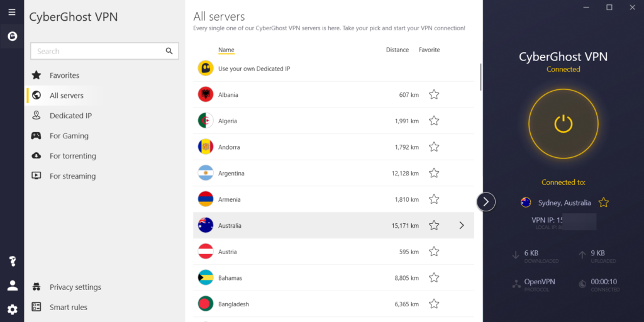
Task: Open the settings gear icon
Action: click(x=12, y=309)
